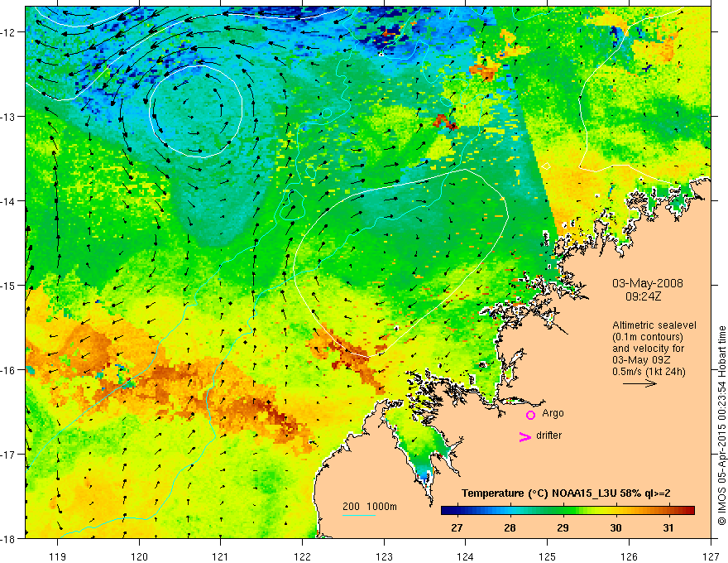This screenshot has height=563, width=728.
Task: Click the date text 03-May-2008
Action: [647, 283]
